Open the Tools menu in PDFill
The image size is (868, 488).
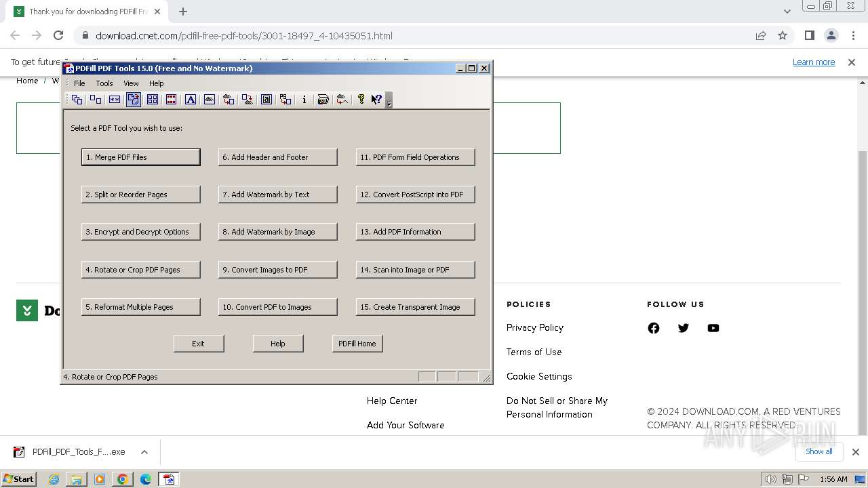(104, 83)
